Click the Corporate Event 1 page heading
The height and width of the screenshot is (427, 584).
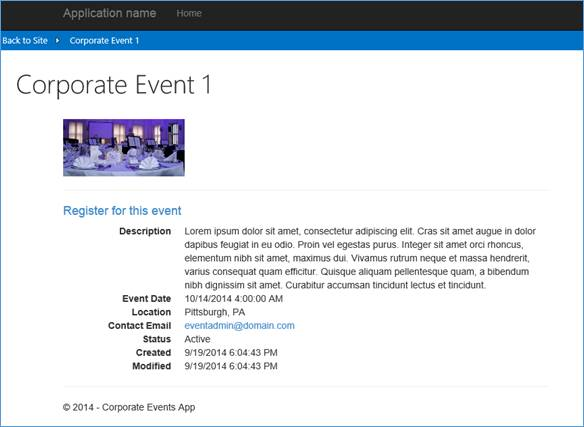tap(114, 85)
